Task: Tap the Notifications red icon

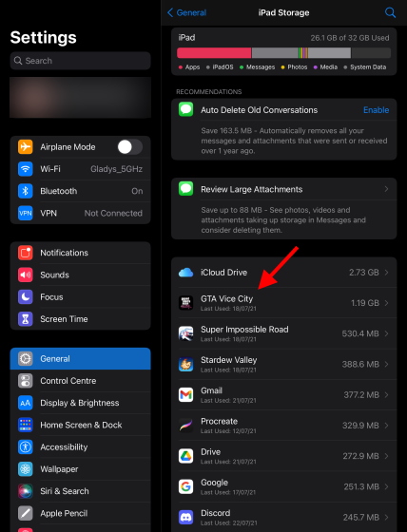Action: 25,253
